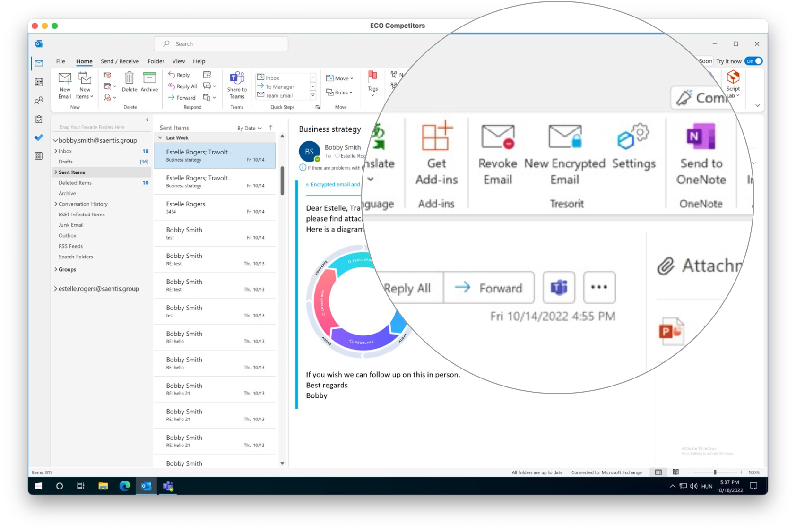The width and height of the screenshot is (796, 532).
Task: Click zoom in plus button
Action: pyautogui.click(x=741, y=472)
